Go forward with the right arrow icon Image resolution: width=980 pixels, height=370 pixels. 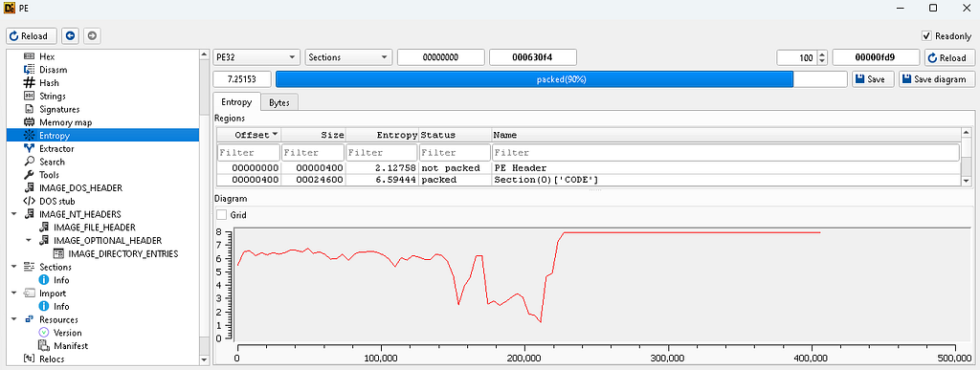tap(92, 36)
